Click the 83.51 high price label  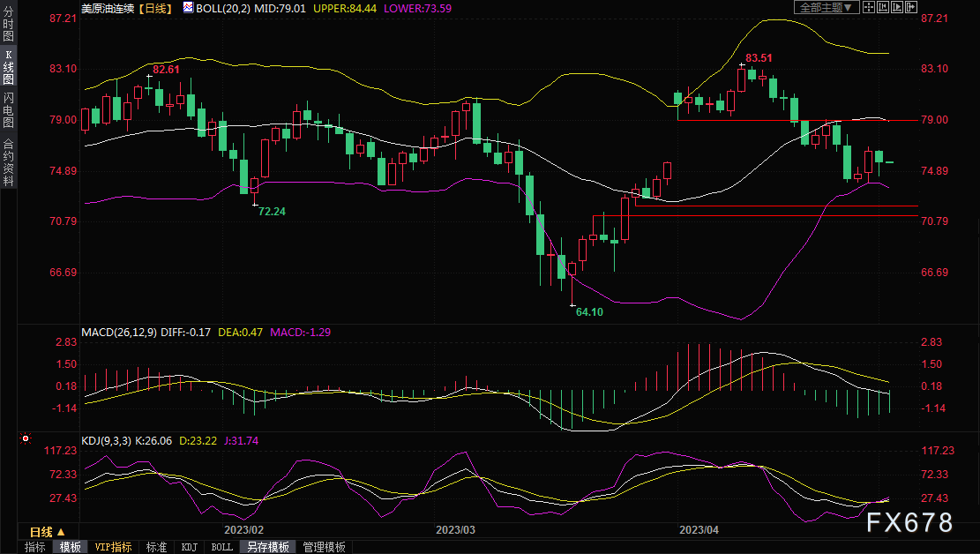pyautogui.click(x=759, y=58)
